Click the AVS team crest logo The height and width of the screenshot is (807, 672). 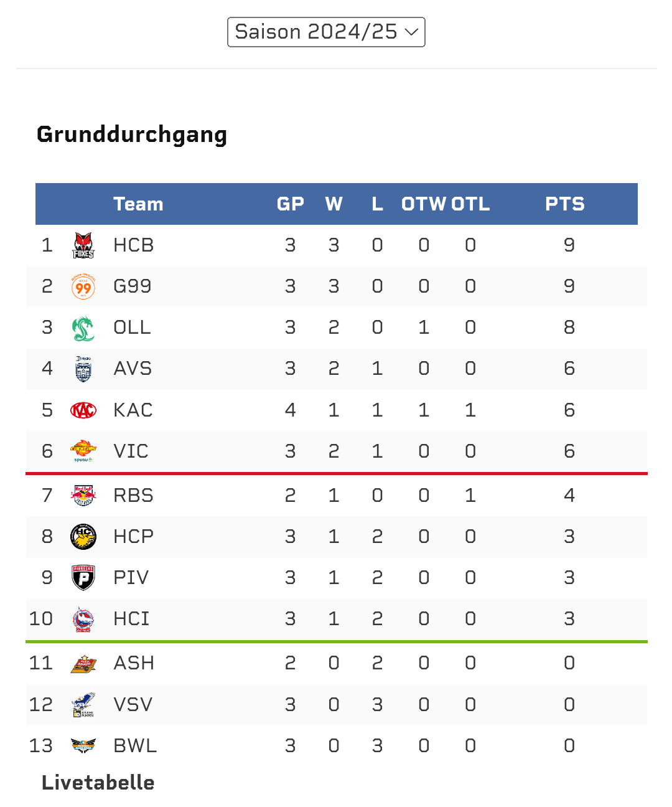(x=83, y=369)
